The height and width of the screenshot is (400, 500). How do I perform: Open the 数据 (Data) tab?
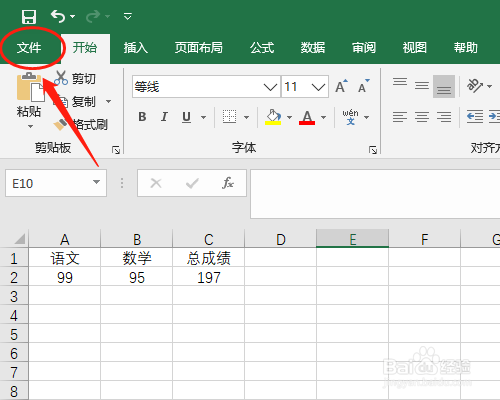313,48
